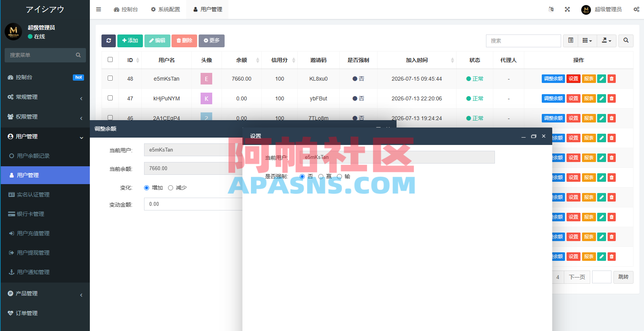644x331 pixels.
Task: Expand the 权限管理 sidebar menu
Action: tap(45, 117)
